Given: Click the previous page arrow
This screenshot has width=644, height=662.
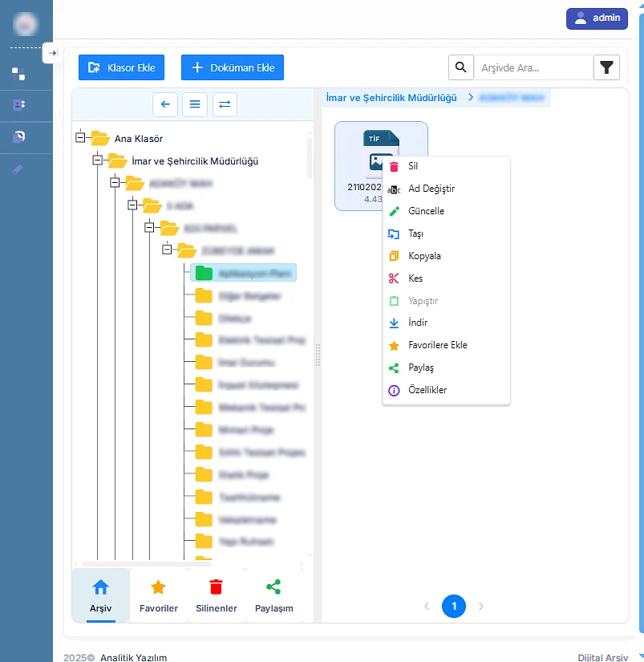Looking at the screenshot, I should 427,607.
